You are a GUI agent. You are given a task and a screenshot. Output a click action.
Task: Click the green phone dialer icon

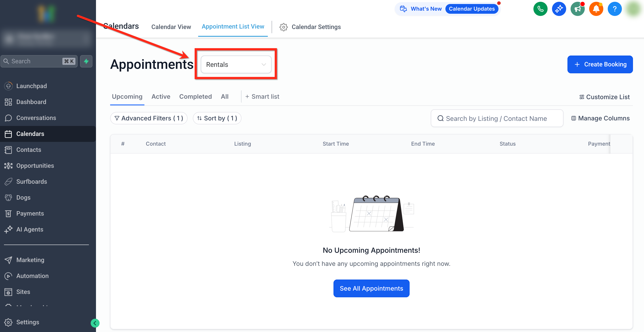[540, 9]
